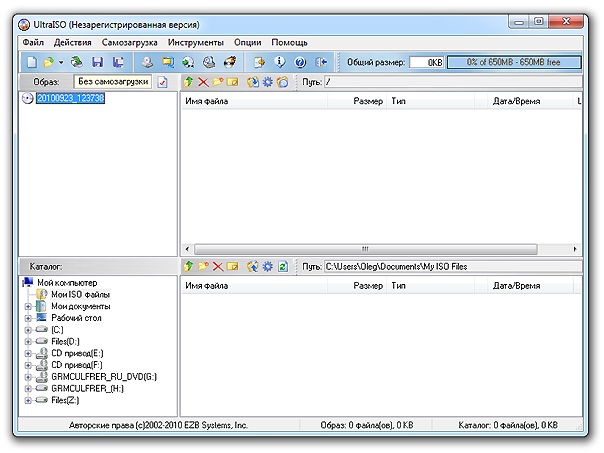
Task: Click new folder icon in image toolbar
Action: [218, 82]
